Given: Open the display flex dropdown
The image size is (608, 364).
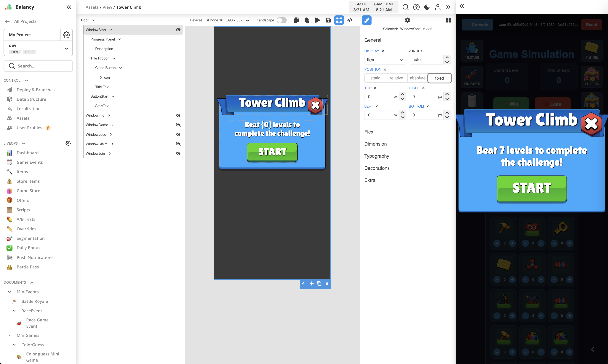Looking at the screenshot, I should click(385, 60).
